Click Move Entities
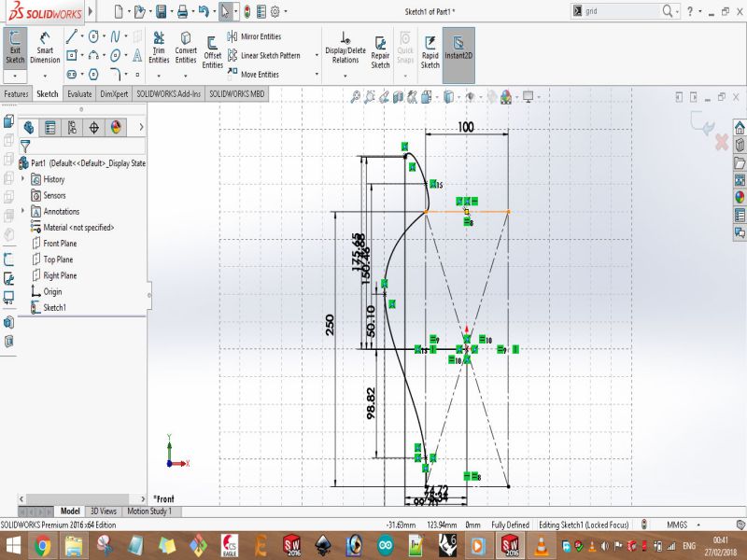Screen dimensions: 747x560 (253, 75)
